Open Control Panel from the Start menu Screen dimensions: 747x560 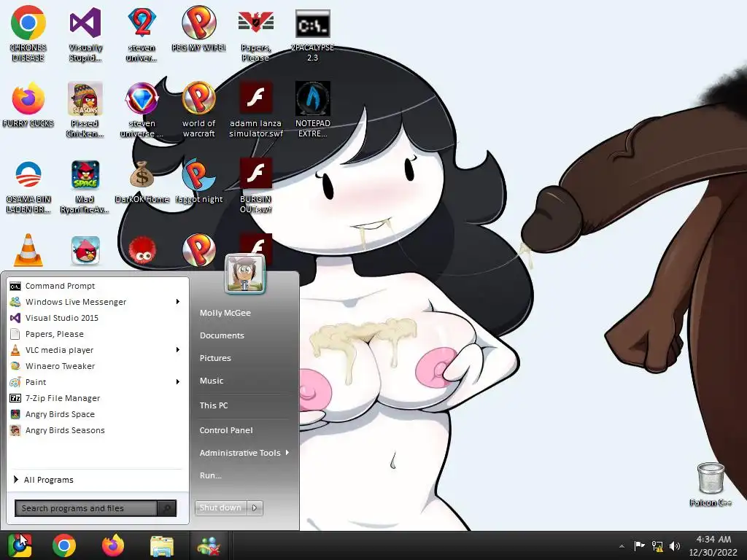226,430
